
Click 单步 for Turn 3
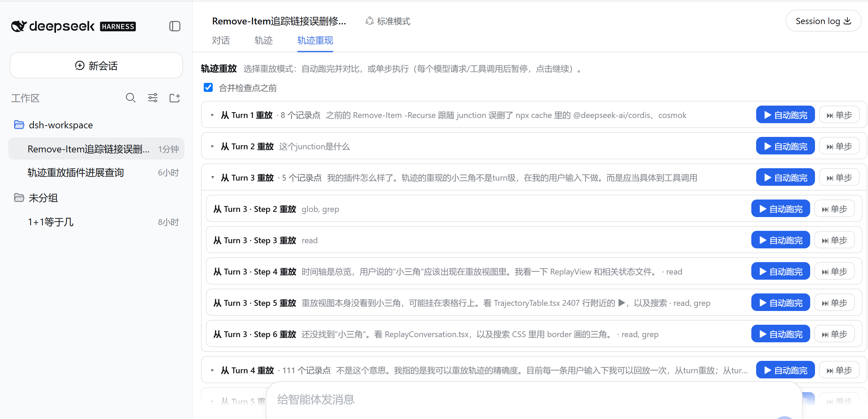tap(839, 178)
